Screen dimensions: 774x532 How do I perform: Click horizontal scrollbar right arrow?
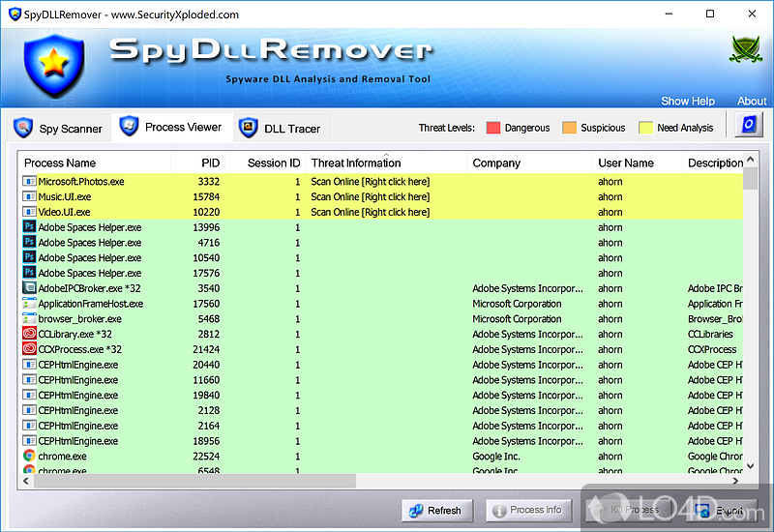click(x=735, y=481)
